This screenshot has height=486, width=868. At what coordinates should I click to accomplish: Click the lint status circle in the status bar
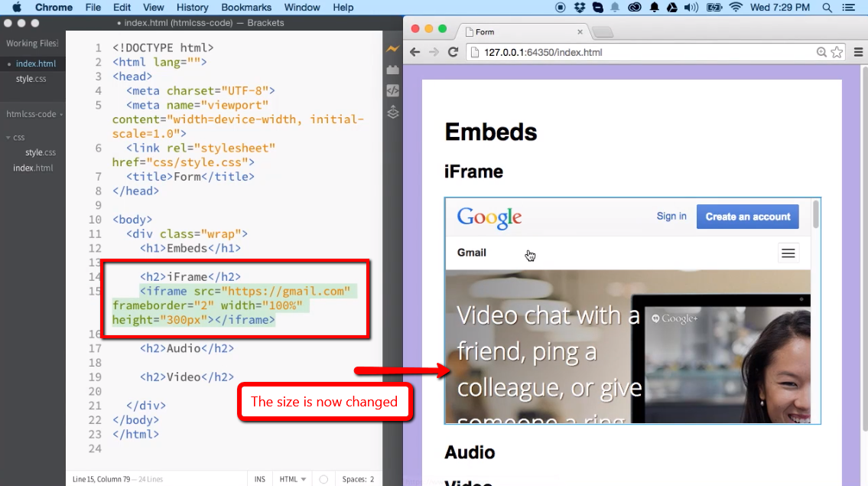[324, 478]
